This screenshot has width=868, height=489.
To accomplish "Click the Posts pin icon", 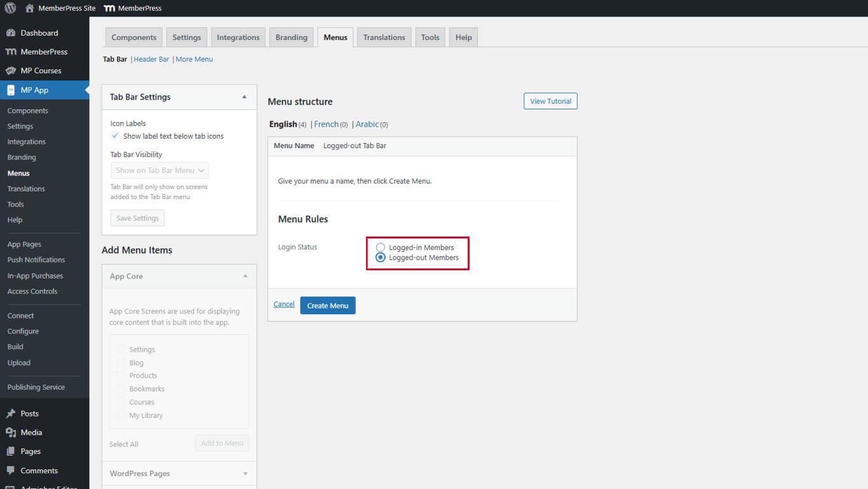I will click(x=11, y=413).
